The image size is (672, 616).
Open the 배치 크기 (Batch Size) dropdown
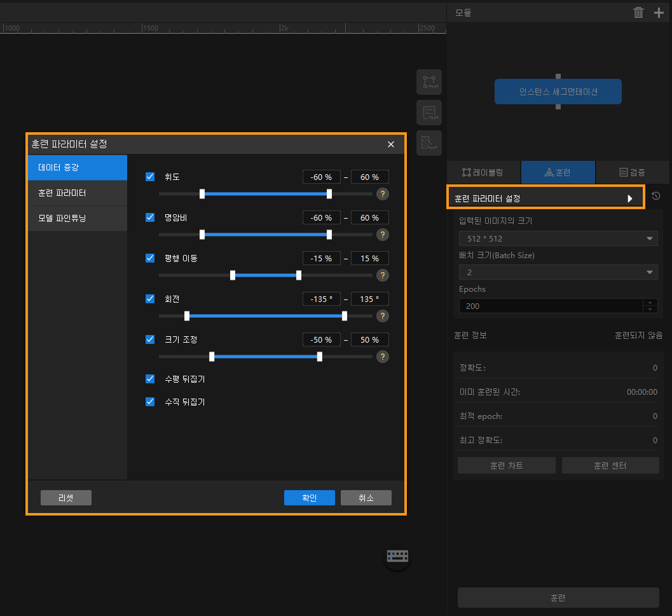[558, 272]
